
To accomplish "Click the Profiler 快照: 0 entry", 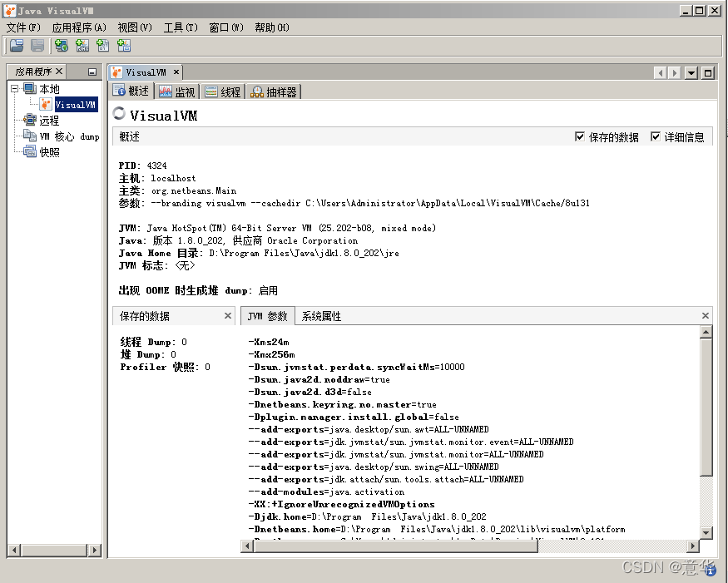I will (x=165, y=367).
